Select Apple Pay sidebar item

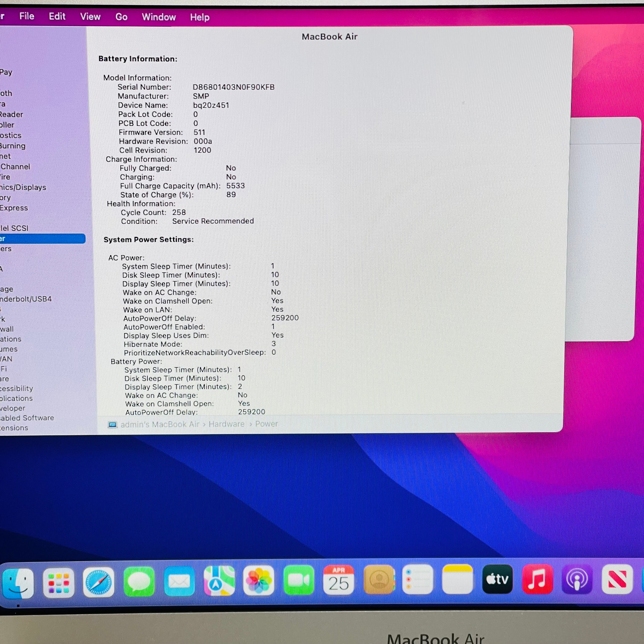(x=6, y=72)
